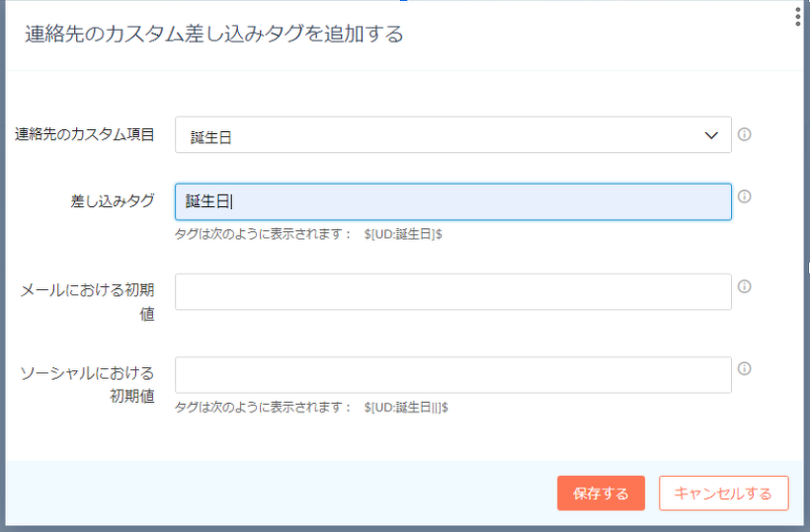This screenshot has height=532, width=810.
Task: Show help icon for メールにおける初期値
Action: (x=745, y=286)
